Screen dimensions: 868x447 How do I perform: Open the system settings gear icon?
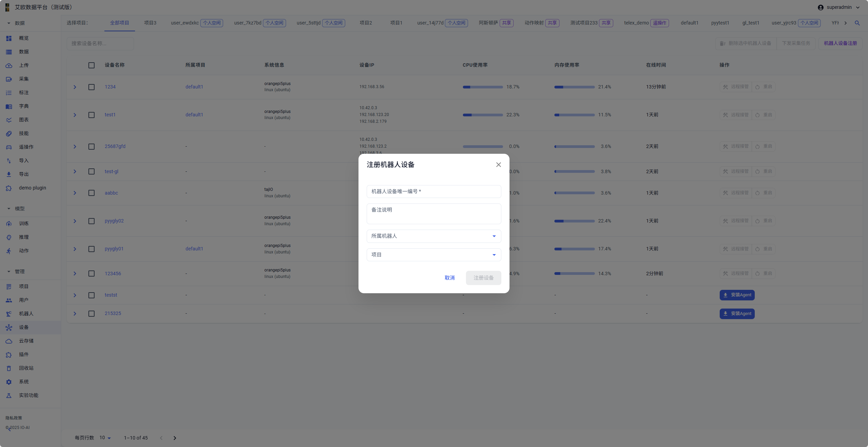[9, 382]
